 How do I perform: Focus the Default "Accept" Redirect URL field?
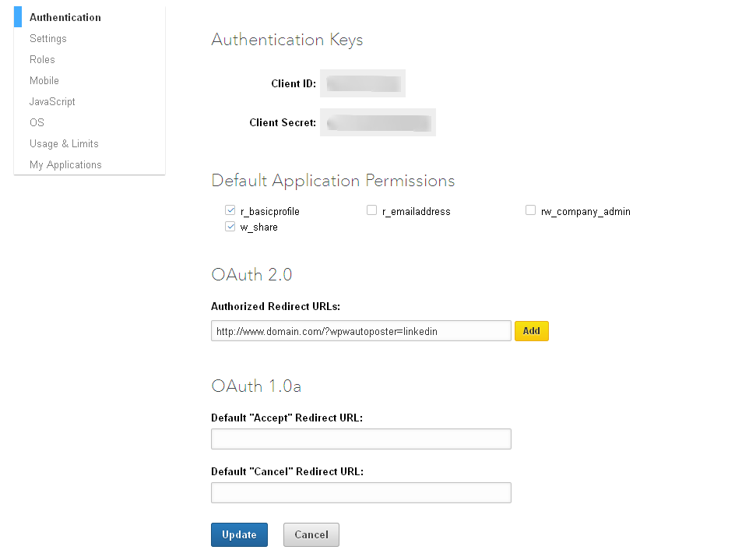(x=360, y=439)
